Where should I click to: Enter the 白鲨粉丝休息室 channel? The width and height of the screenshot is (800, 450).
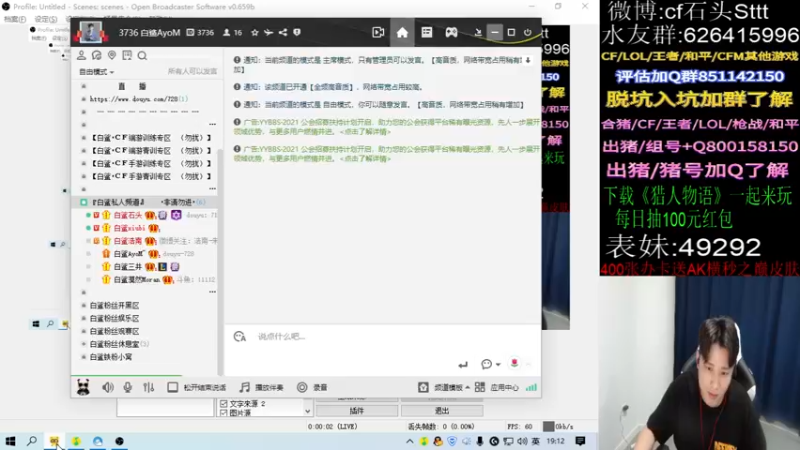[x=114, y=344]
